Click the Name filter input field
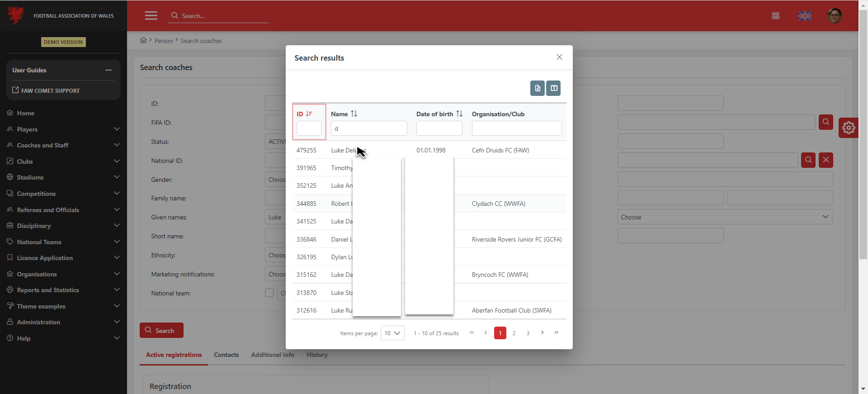 point(368,128)
